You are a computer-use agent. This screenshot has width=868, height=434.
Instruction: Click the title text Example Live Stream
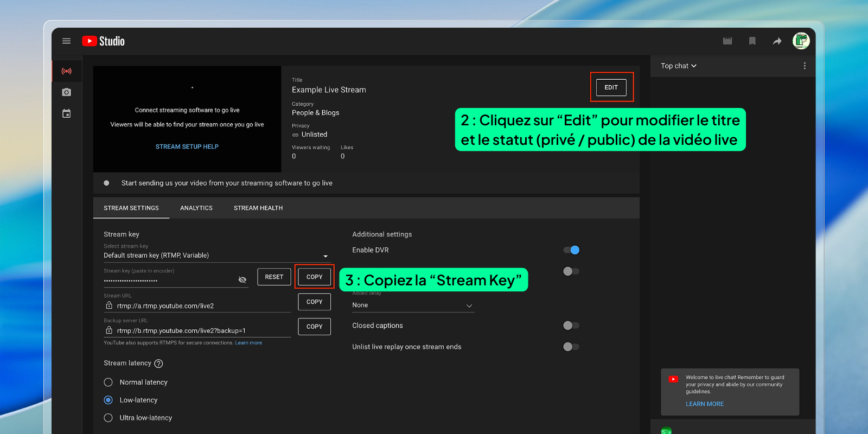[329, 90]
